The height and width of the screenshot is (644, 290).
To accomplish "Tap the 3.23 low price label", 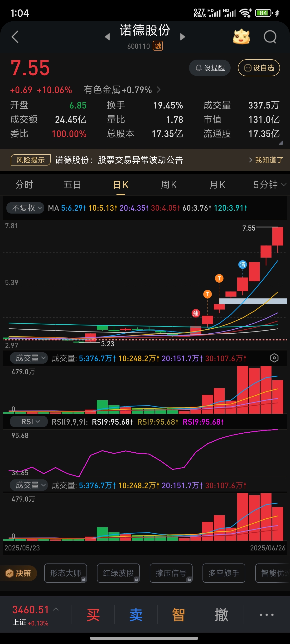I will pyautogui.click(x=108, y=344).
